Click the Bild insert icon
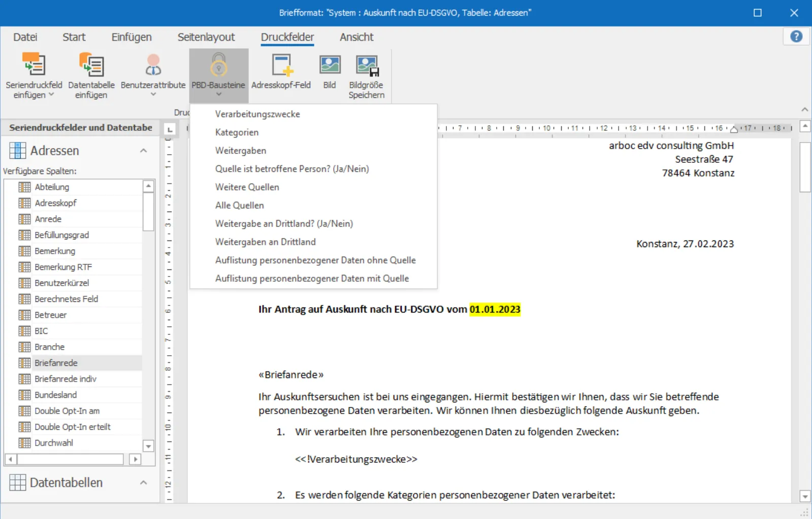 tap(330, 64)
